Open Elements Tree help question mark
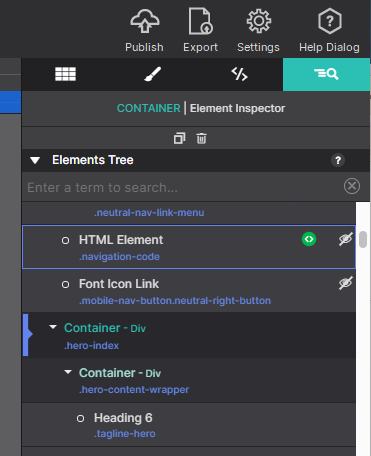This screenshot has width=371, height=456. coord(338,160)
